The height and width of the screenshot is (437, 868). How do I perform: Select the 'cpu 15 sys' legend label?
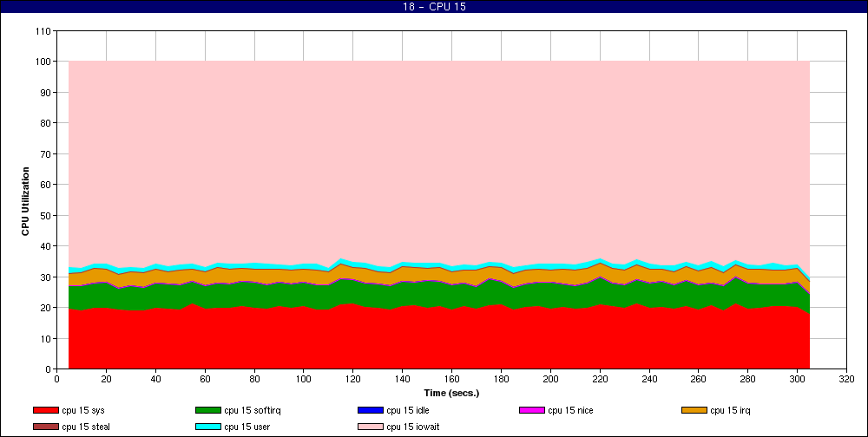pyautogui.click(x=83, y=410)
